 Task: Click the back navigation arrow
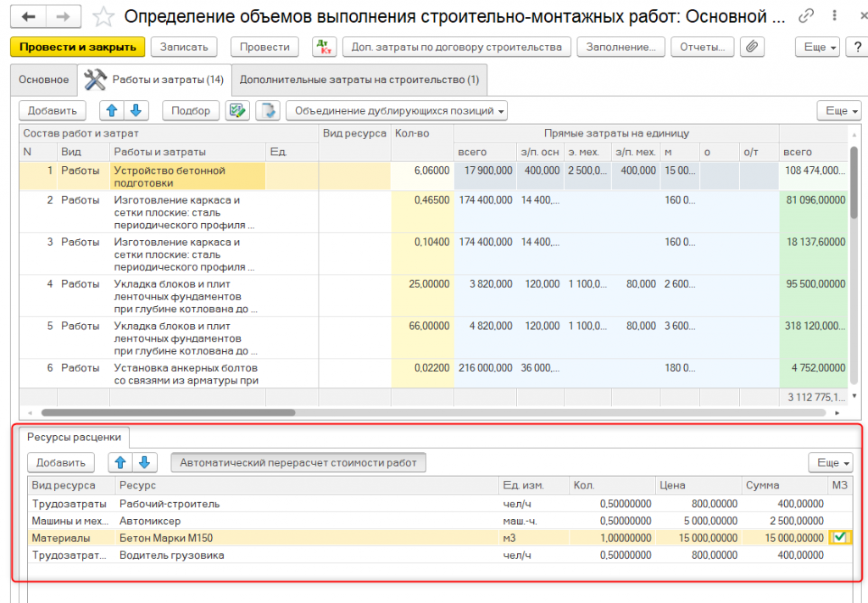click(29, 16)
